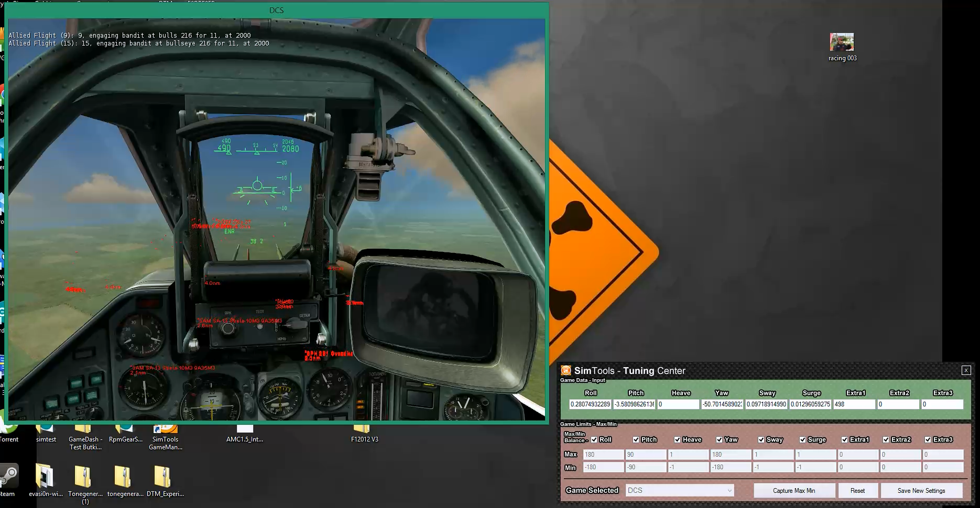
Task: Toggle the Extra1 balance checkbox
Action: (x=844, y=440)
